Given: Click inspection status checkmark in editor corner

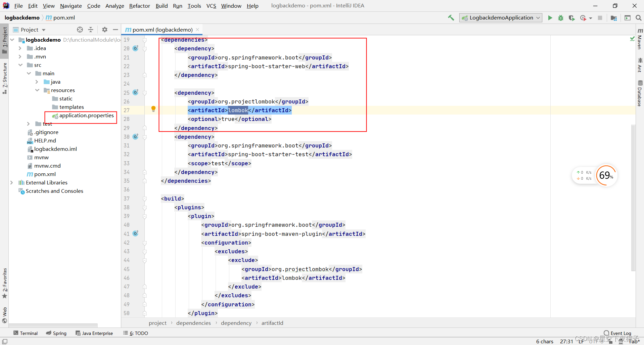Looking at the screenshot, I should tap(632, 39).
